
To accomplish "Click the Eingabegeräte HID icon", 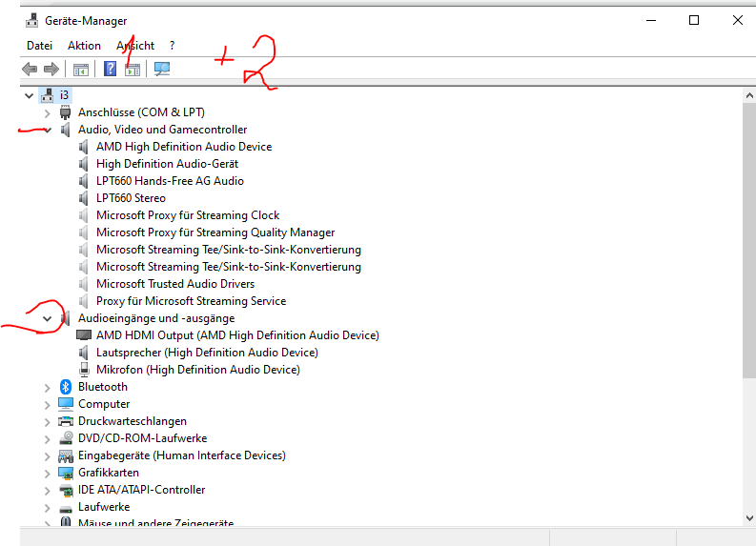I will (66, 455).
